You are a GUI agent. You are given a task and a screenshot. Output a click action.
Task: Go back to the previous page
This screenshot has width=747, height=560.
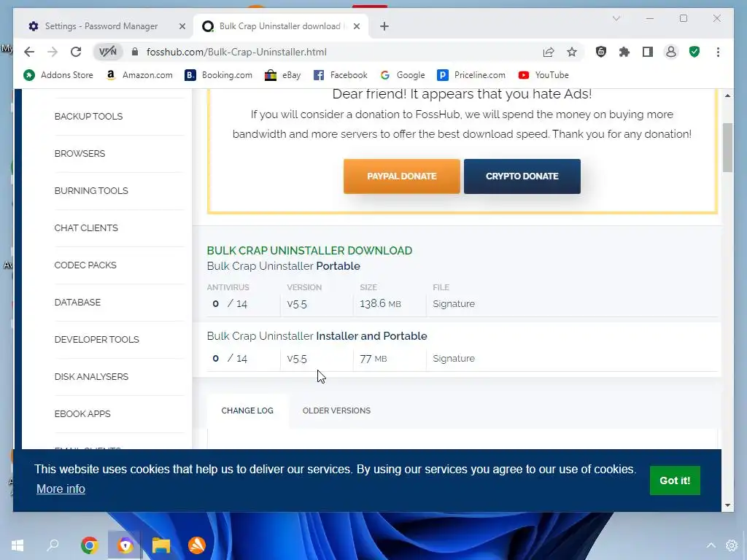point(29,52)
